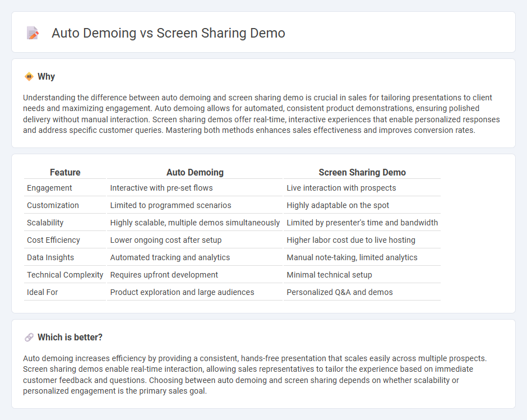Click the paragraph beginning Auto demoing increases efficiency

click(255, 375)
